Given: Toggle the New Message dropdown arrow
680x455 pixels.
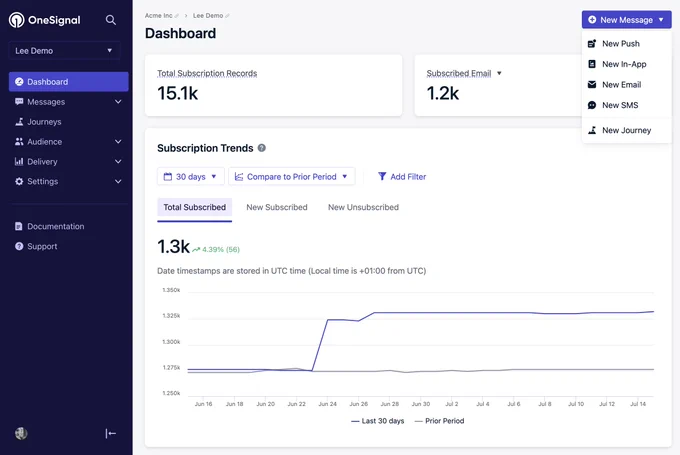Looking at the screenshot, I should coord(661,20).
